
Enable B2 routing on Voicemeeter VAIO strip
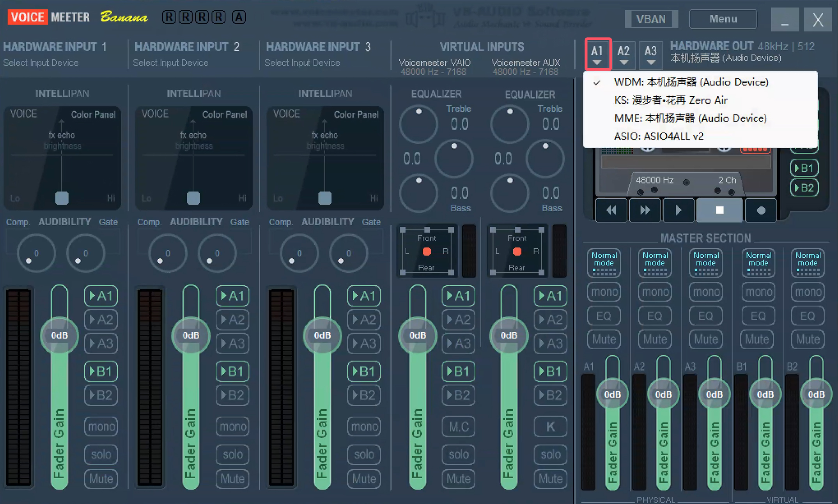coord(458,395)
